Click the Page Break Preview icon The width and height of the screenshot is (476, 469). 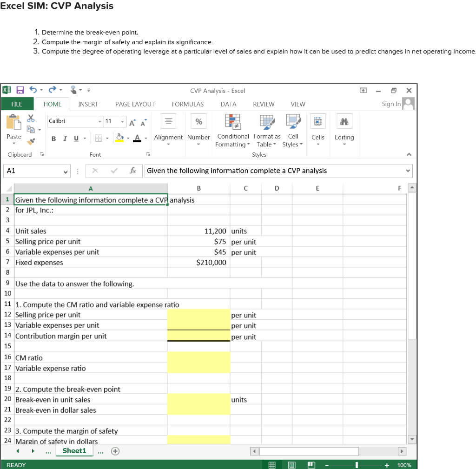[x=311, y=465]
